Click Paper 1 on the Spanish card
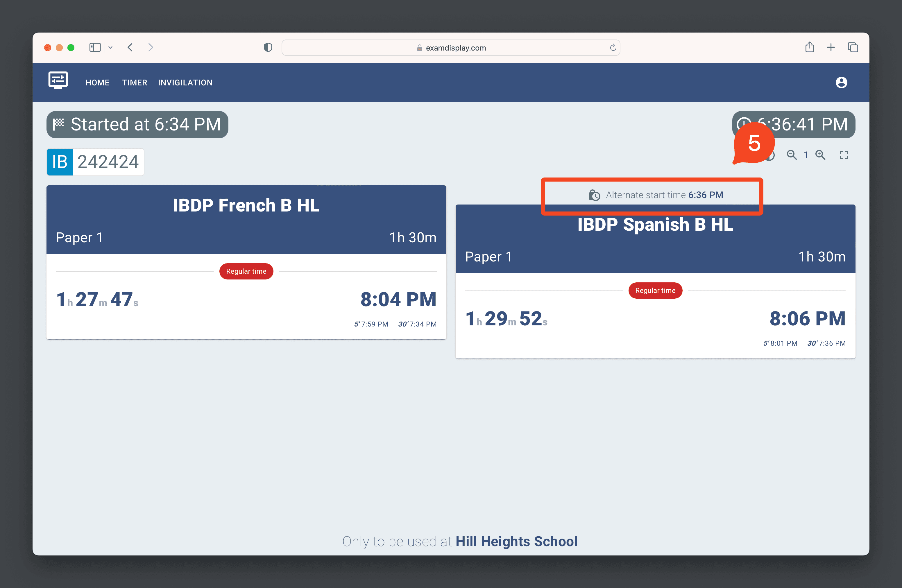Image resolution: width=902 pixels, height=588 pixels. (x=488, y=257)
